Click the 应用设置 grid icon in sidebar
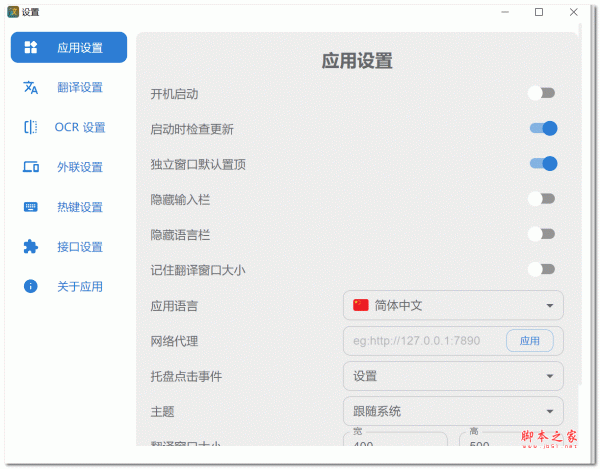This screenshot has width=600, height=469. pyautogui.click(x=31, y=47)
